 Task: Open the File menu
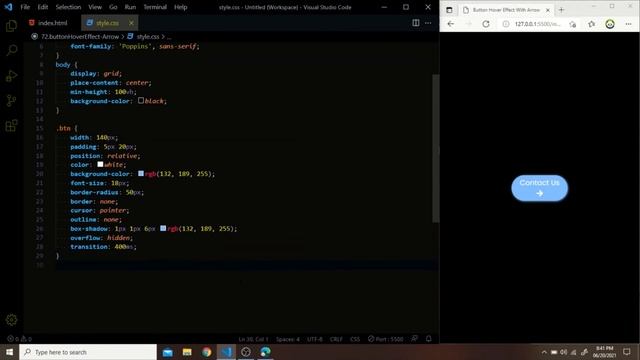[x=25, y=7]
